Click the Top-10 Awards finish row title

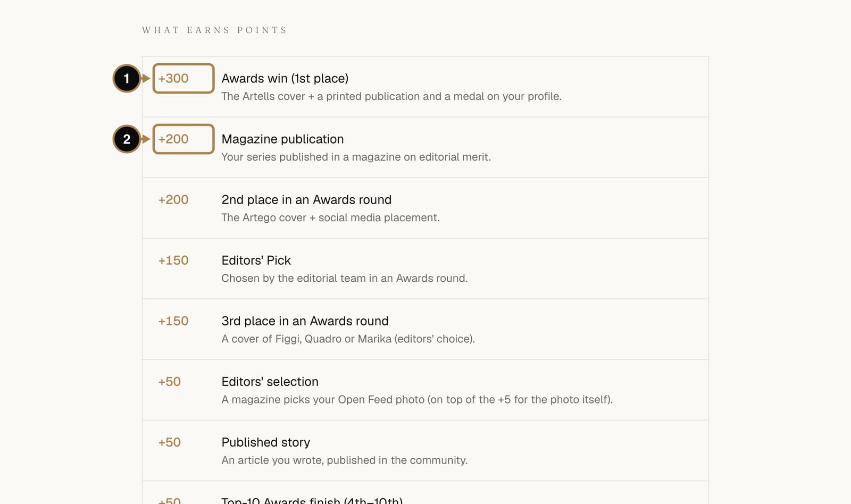point(312,500)
